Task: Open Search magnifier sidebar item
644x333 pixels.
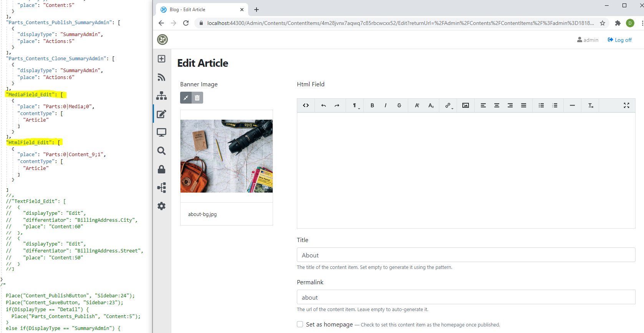Action: pos(162,151)
